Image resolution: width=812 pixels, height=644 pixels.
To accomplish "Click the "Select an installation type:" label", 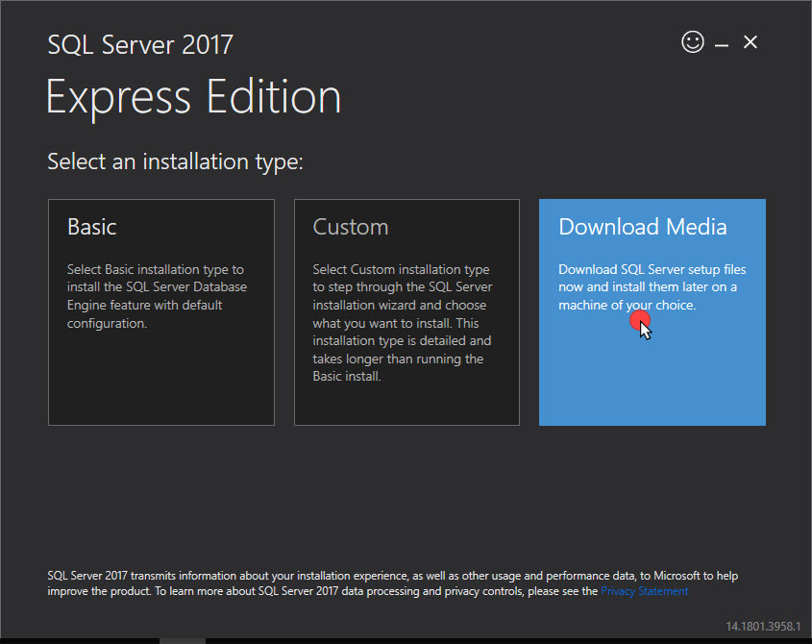I will click(175, 161).
